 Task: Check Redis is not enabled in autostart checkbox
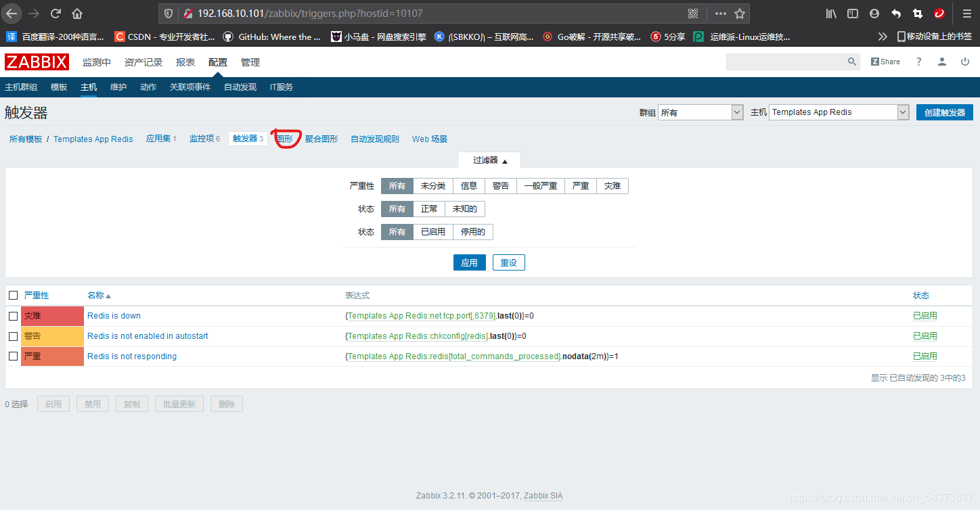click(x=14, y=336)
